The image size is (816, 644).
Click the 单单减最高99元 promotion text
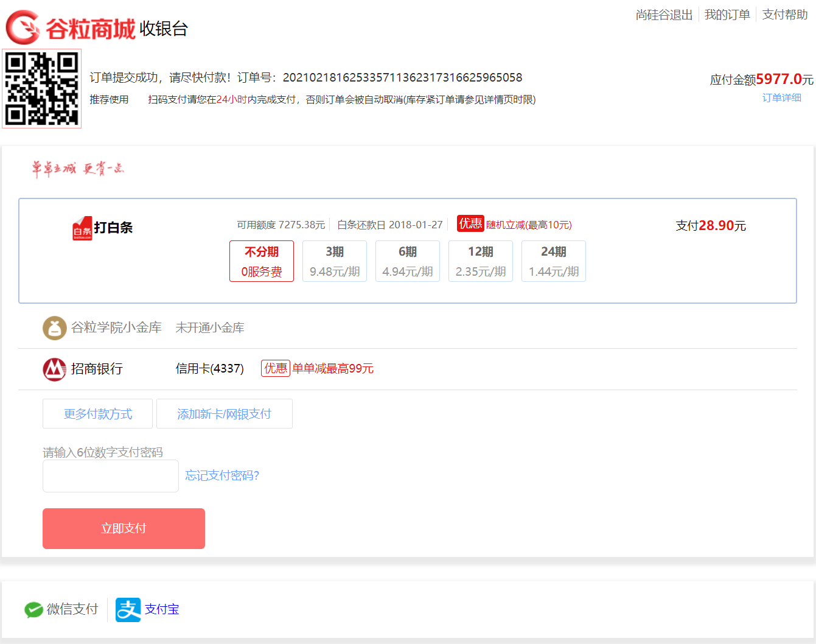[333, 369]
